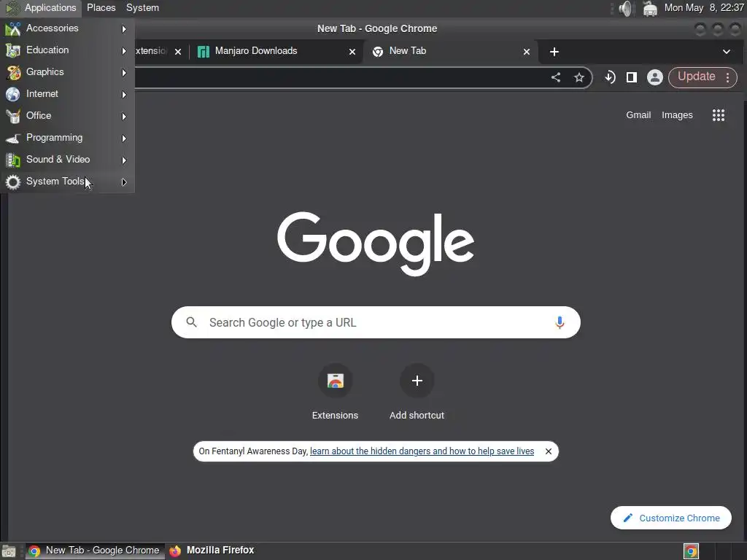The width and height of the screenshot is (747, 560).
Task: Open the Accessories submenu
Action: coord(67,28)
